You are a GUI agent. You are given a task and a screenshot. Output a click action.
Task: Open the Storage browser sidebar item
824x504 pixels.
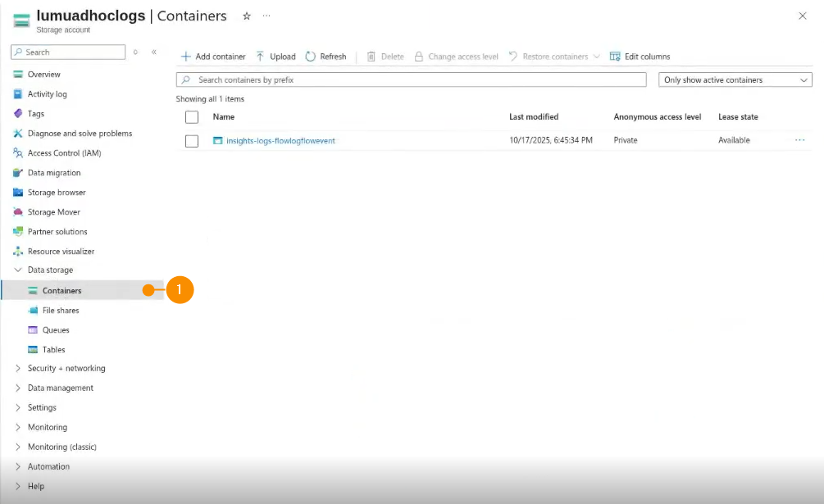pyautogui.click(x=57, y=193)
